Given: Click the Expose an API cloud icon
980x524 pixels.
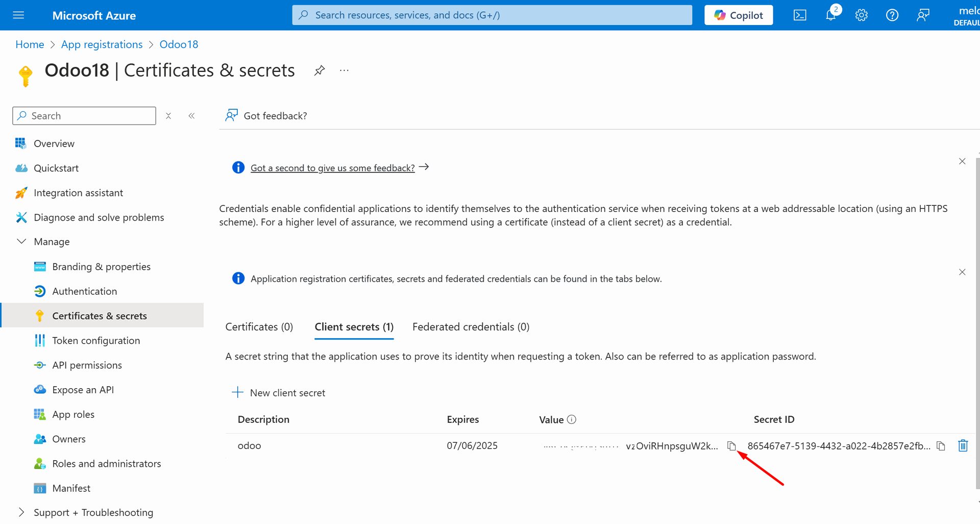Looking at the screenshot, I should coord(40,390).
